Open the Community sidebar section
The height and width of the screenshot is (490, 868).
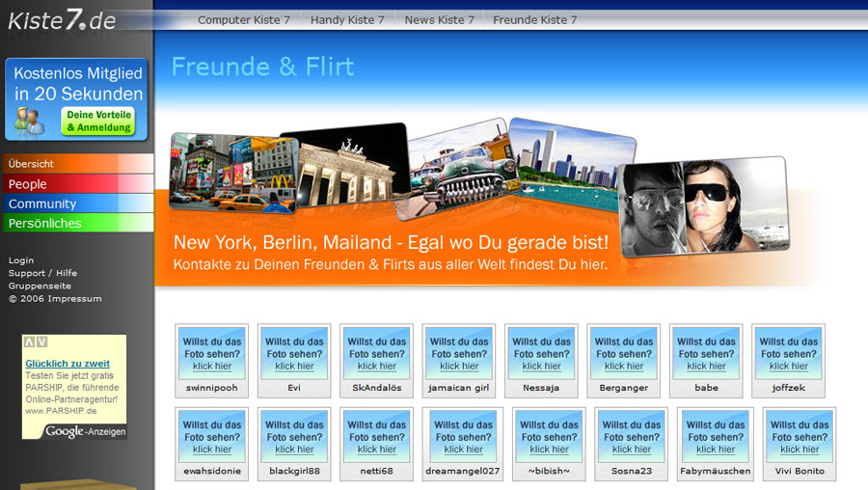pyautogui.click(x=42, y=204)
